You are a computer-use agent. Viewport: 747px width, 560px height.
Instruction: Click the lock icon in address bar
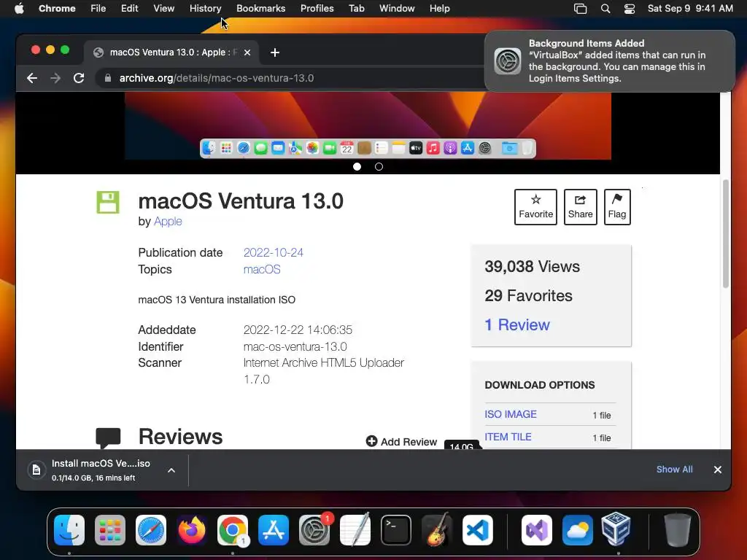pos(108,78)
